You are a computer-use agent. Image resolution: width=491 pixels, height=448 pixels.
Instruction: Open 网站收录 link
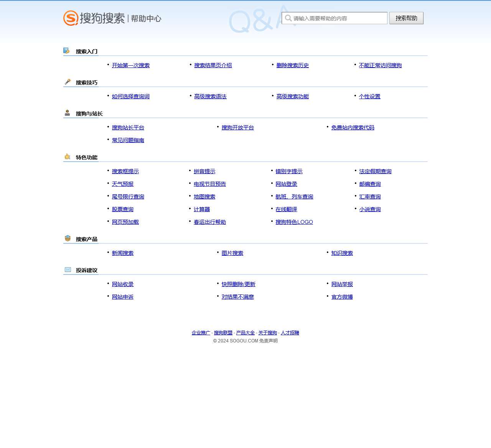pos(123,284)
